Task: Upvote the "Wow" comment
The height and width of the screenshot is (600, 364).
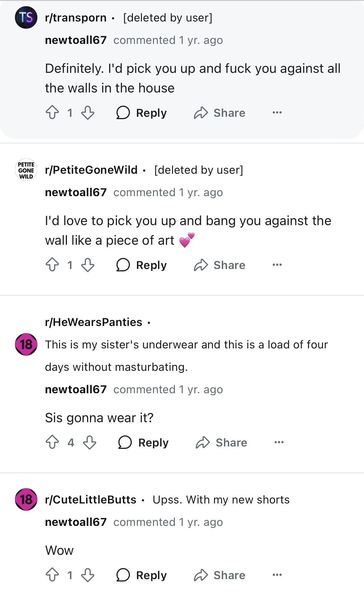Action: point(52,575)
